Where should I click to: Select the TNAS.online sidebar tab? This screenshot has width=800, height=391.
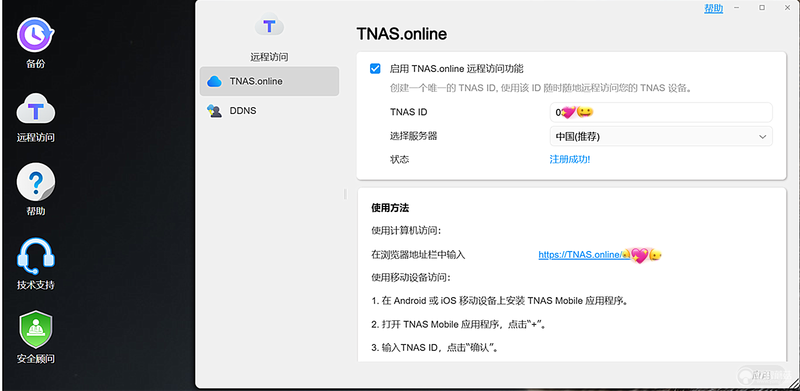click(x=269, y=81)
